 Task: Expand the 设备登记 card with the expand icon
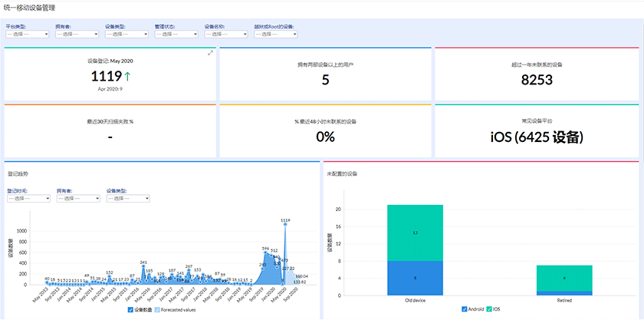[210, 53]
